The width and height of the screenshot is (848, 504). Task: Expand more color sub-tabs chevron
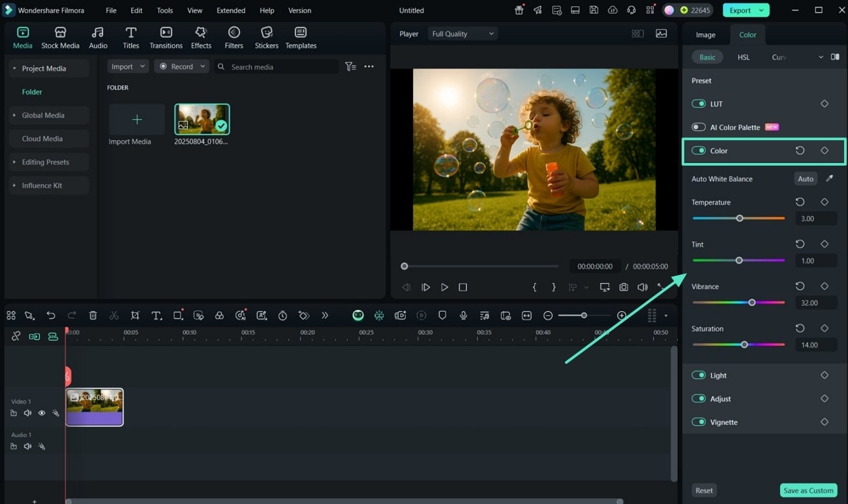tap(821, 57)
